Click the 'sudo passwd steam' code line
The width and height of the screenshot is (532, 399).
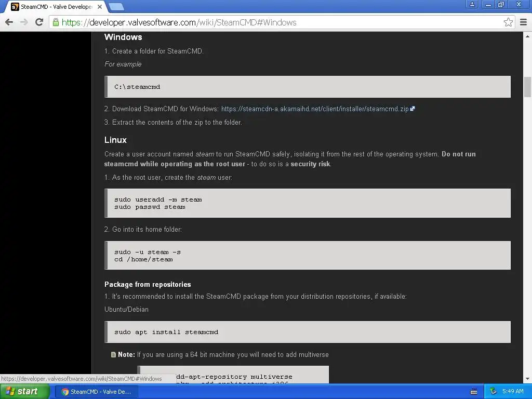[150, 207]
